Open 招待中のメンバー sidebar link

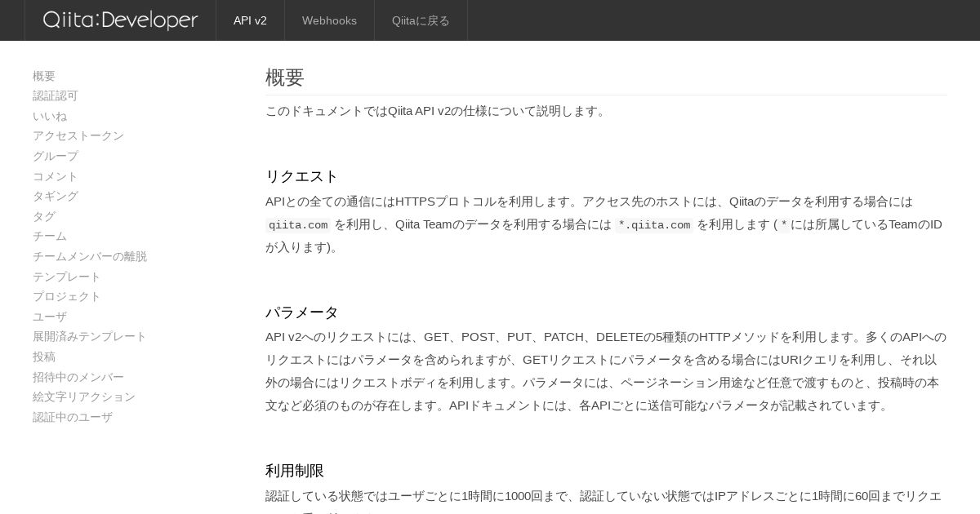coord(78,377)
